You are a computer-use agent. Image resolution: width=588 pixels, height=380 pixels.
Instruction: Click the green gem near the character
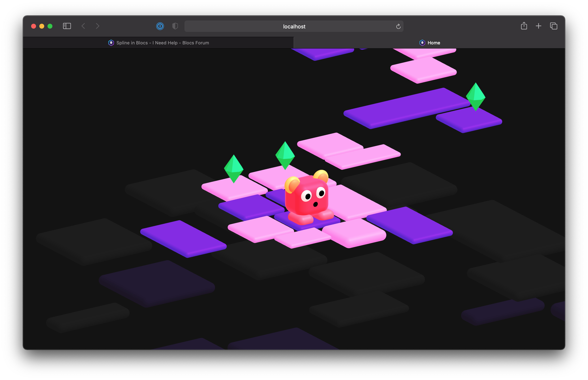pyautogui.click(x=285, y=155)
